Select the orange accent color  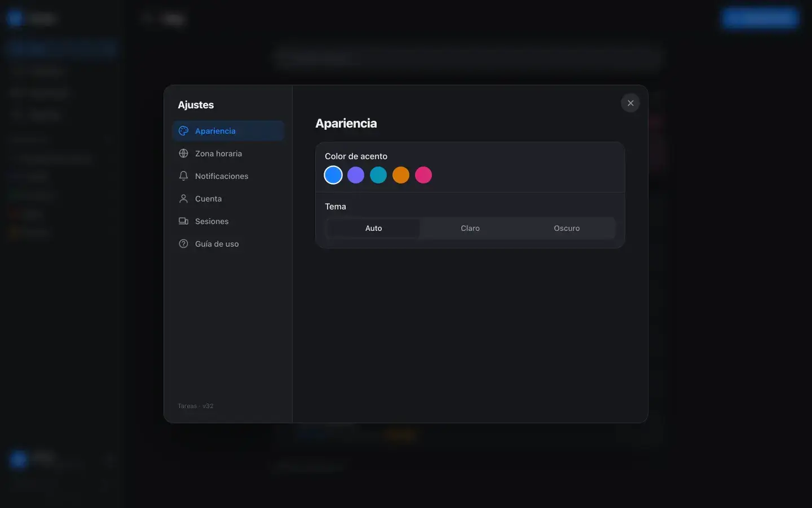point(401,175)
